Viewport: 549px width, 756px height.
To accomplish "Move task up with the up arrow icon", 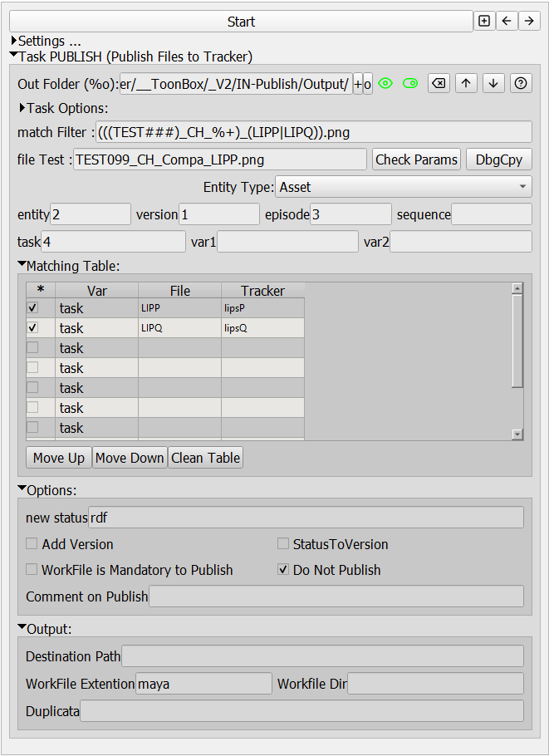I will [466, 83].
